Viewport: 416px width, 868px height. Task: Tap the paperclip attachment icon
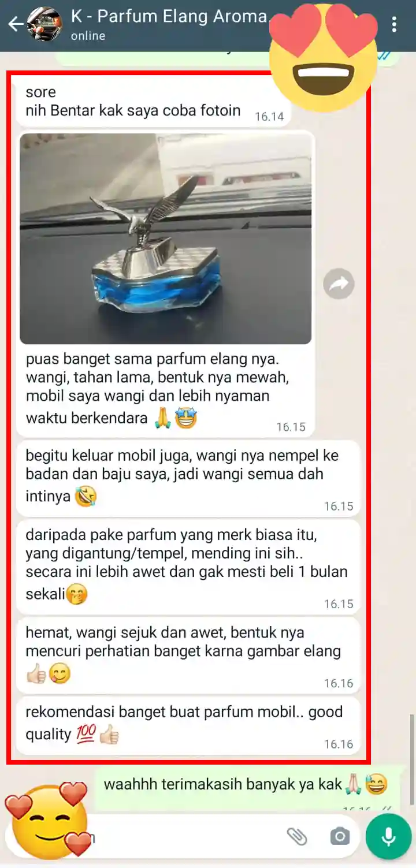point(297,836)
